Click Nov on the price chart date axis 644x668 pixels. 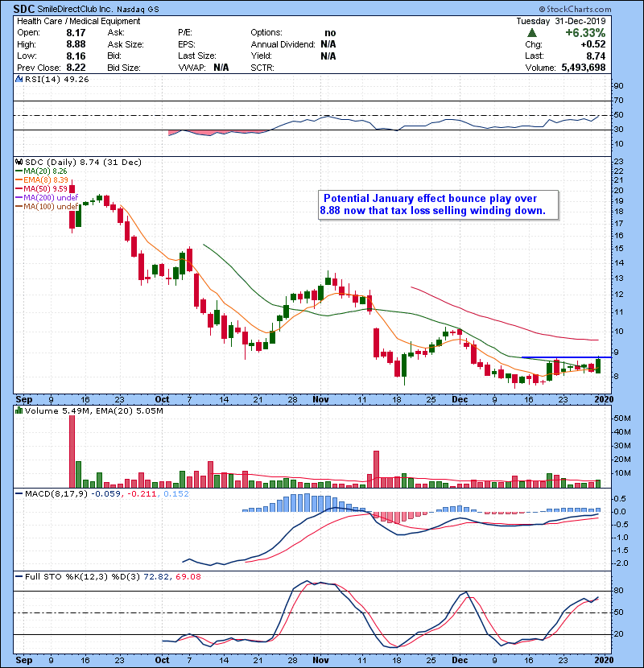[320, 399]
